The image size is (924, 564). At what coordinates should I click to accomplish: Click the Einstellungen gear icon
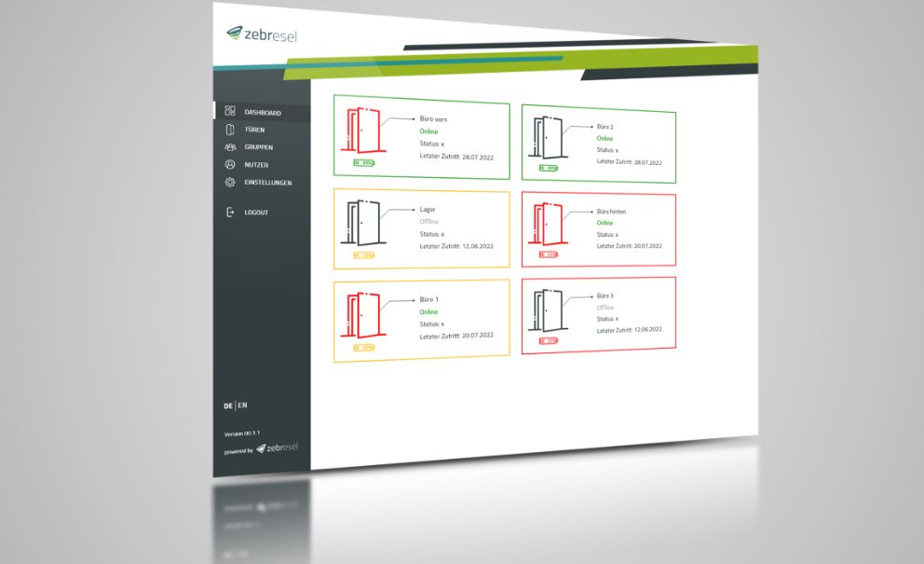click(230, 183)
